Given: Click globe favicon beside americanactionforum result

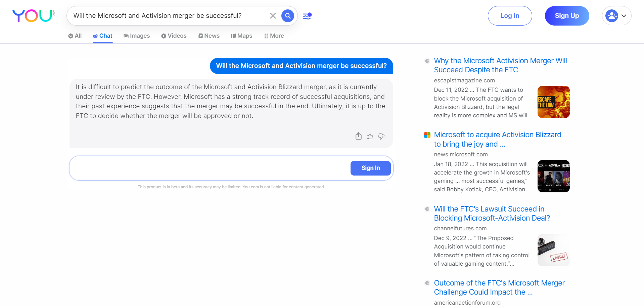Looking at the screenshot, I should click(427, 283).
